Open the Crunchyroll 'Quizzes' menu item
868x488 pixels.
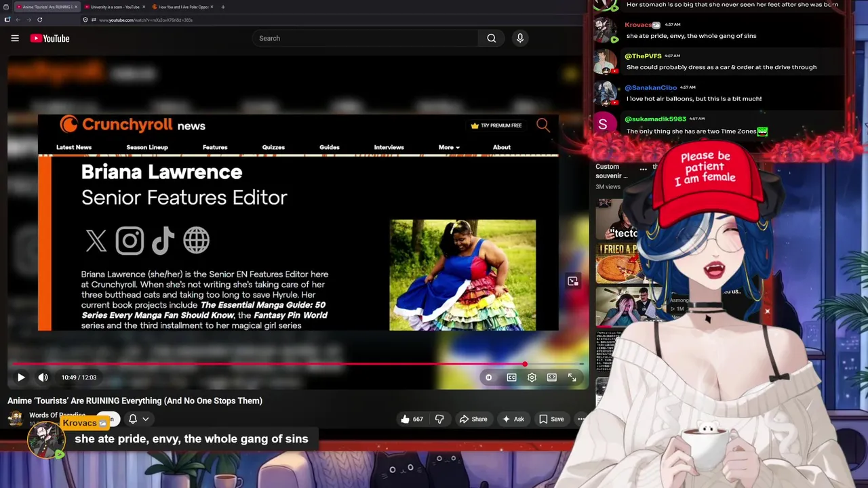(x=273, y=147)
